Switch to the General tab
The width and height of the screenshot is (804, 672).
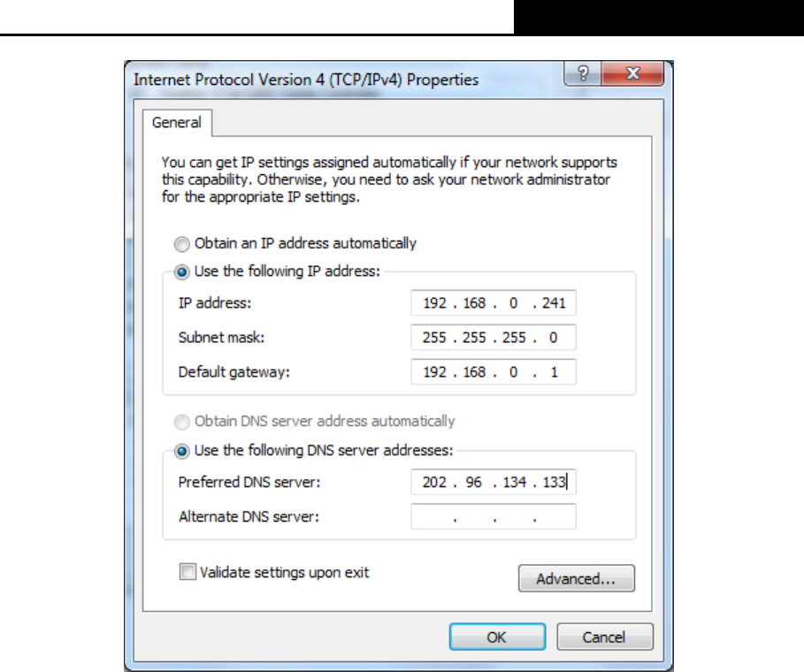(x=177, y=123)
